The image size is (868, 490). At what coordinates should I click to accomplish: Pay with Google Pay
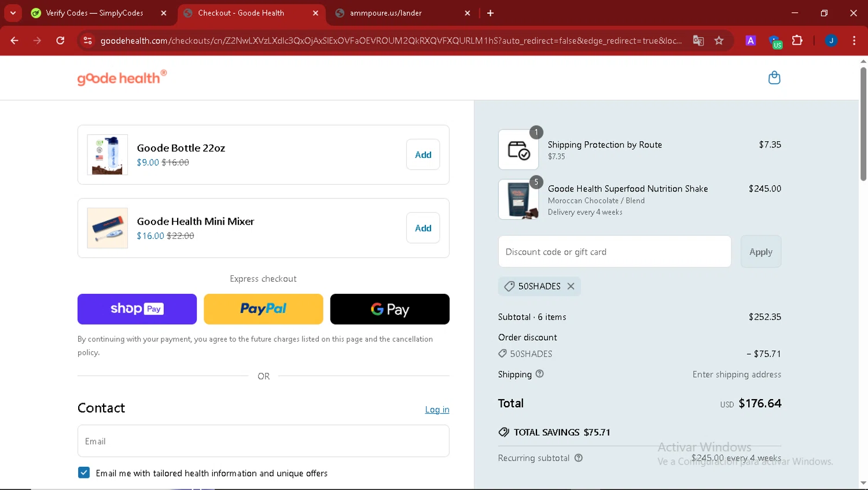point(389,309)
